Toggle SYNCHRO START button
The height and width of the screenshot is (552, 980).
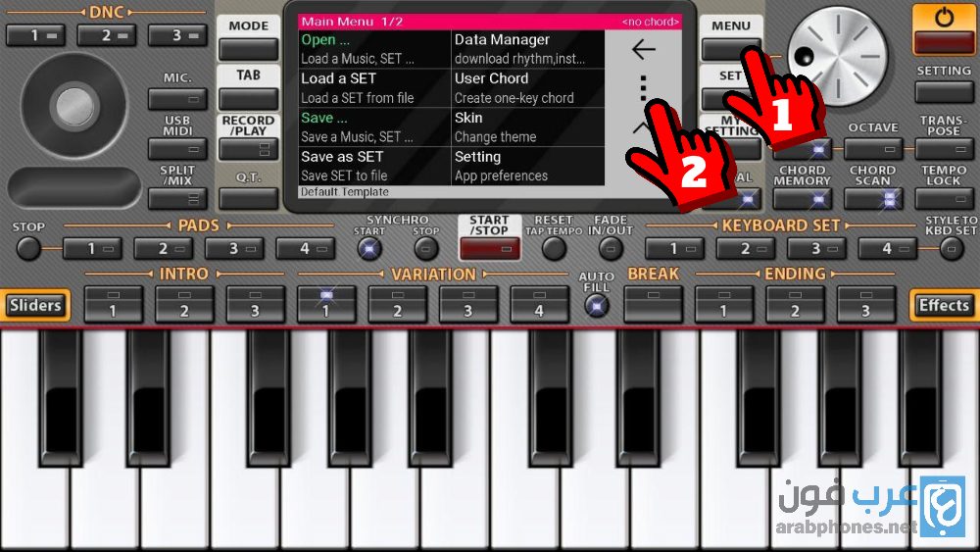click(x=368, y=249)
